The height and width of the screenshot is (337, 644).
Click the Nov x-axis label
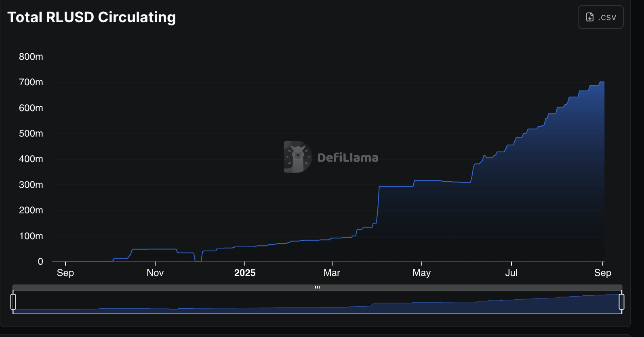coord(155,273)
